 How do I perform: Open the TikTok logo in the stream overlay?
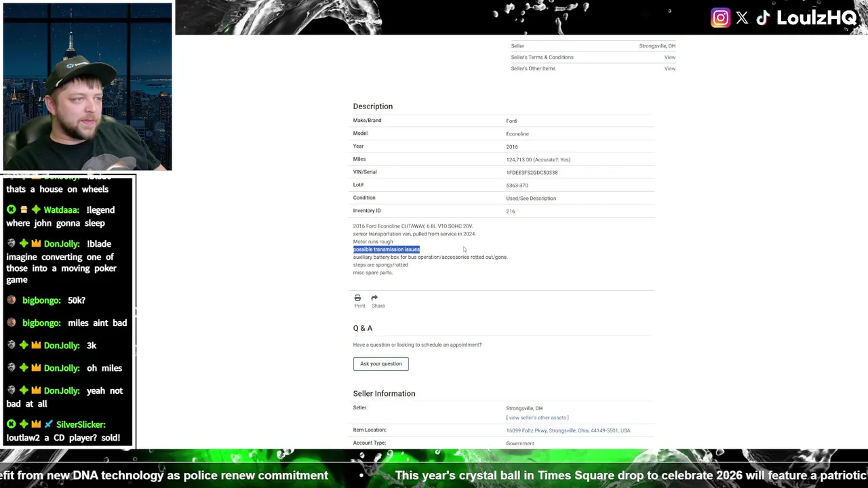point(763,18)
